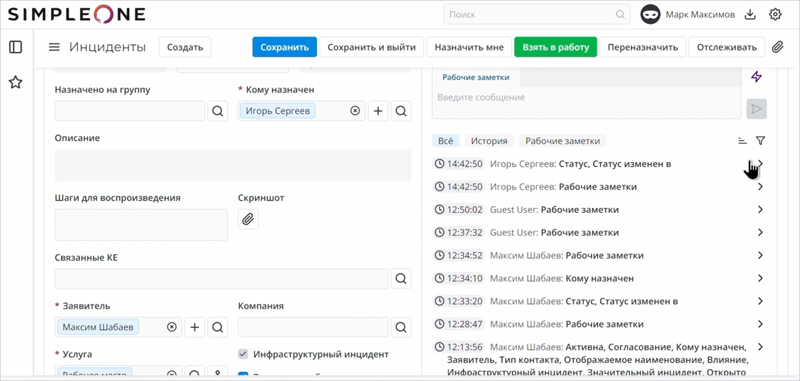The height and width of the screenshot is (381, 800).
Task: Click the Шаги для воспроизведения text area
Action: click(141, 224)
